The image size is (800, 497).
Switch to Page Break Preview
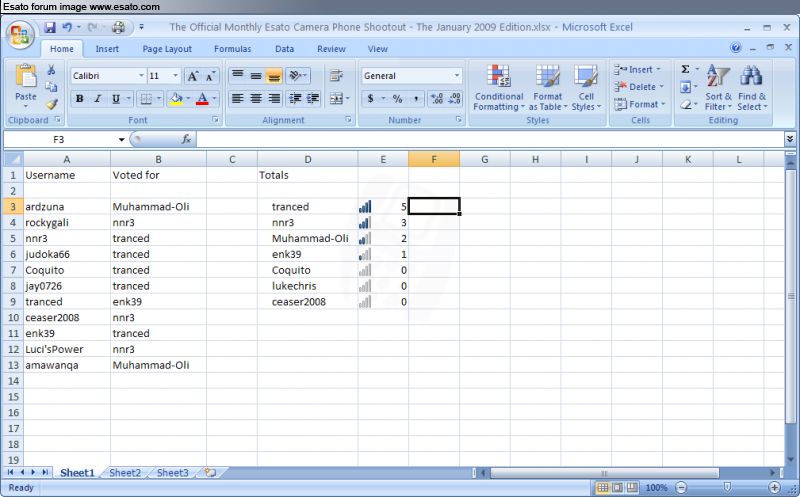coord(632,487)
